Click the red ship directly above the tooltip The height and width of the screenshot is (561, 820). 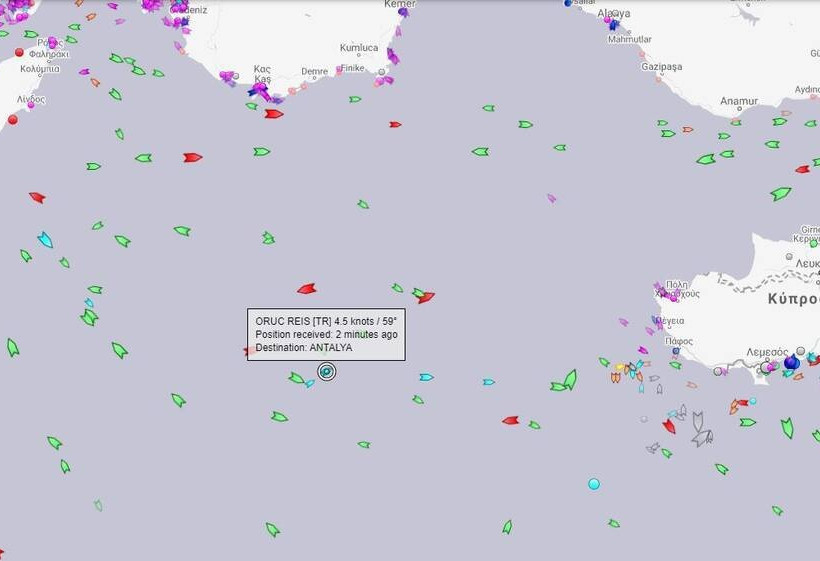coord(307,289)
